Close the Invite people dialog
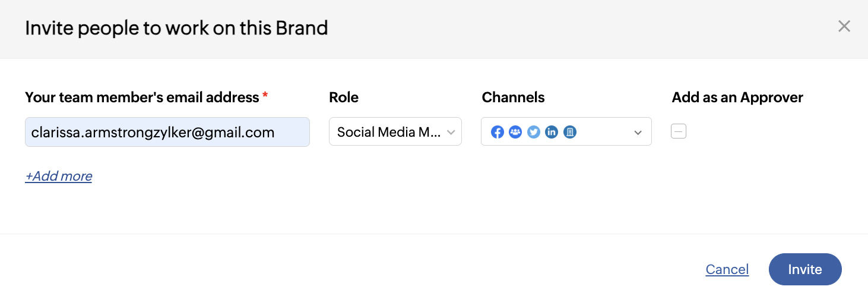 click(x=844, y=26)
